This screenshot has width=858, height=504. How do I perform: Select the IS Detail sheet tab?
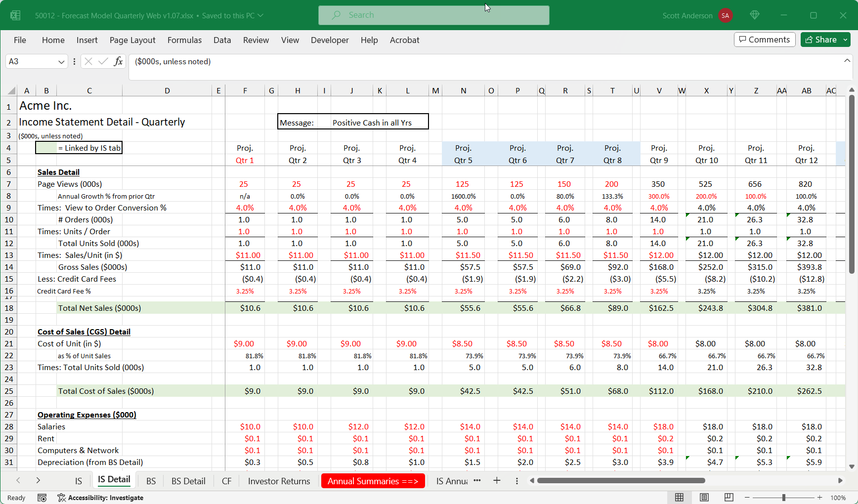click(114, 480)
